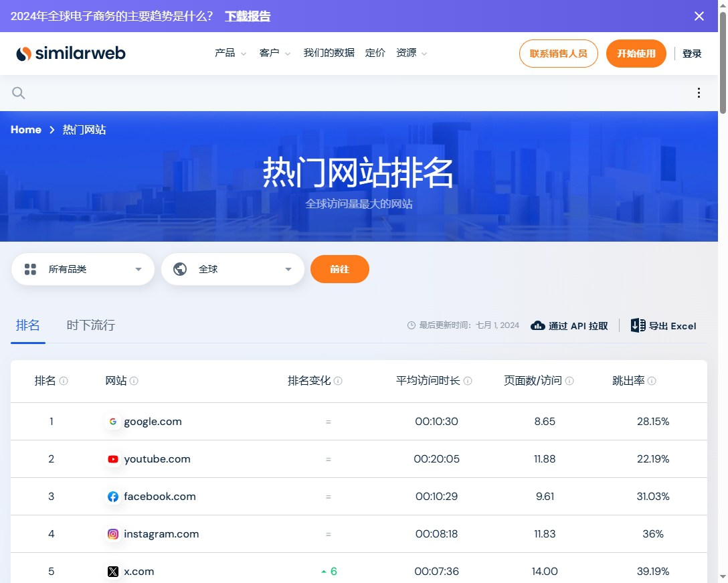Click the Facebook favicon in row 3

click(x=113, y=497)
